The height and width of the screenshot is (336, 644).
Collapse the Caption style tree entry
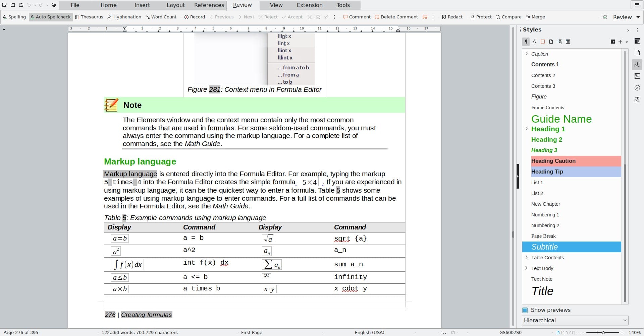[527, 54]
